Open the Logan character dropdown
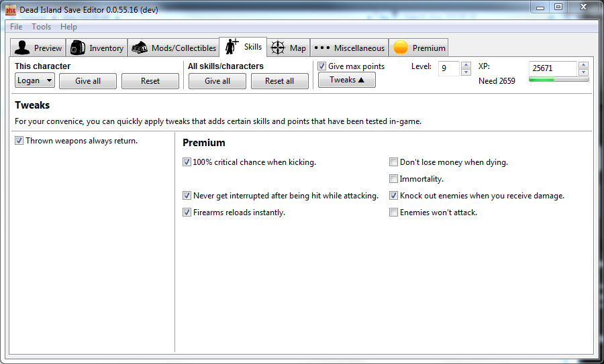 coord(35,80)
